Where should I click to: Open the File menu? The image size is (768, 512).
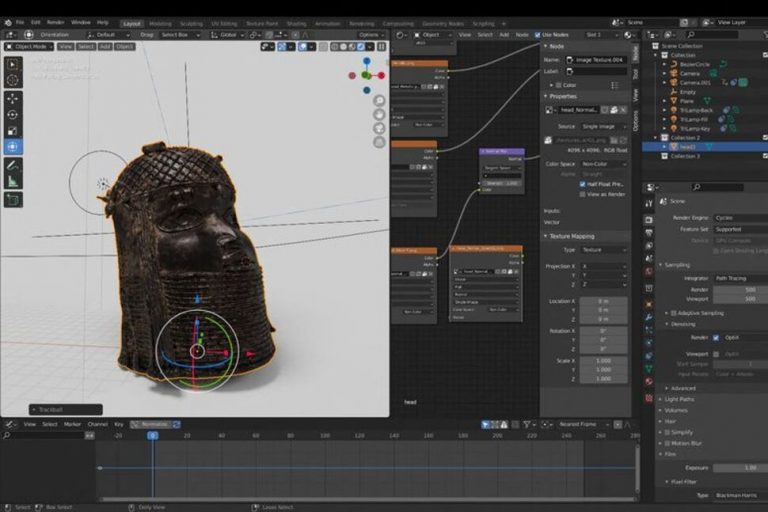click(20, 23)
